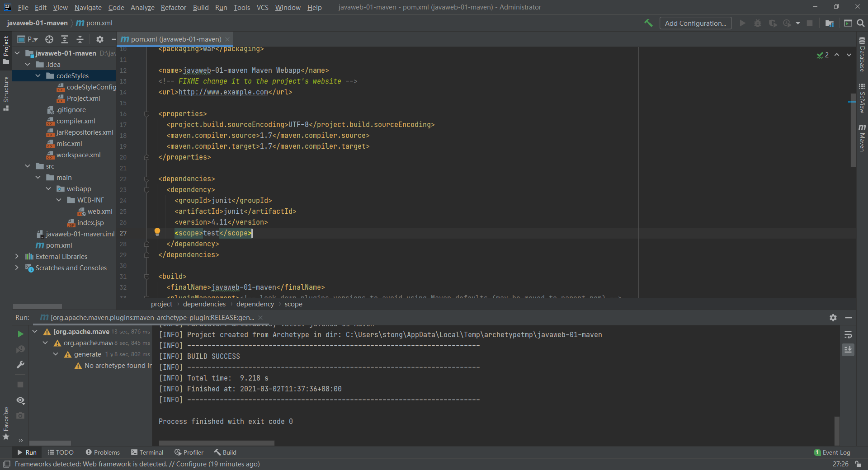The image size is (868, 470).
Task: Click the Run with Coverage icon
Action: [773, 23]
